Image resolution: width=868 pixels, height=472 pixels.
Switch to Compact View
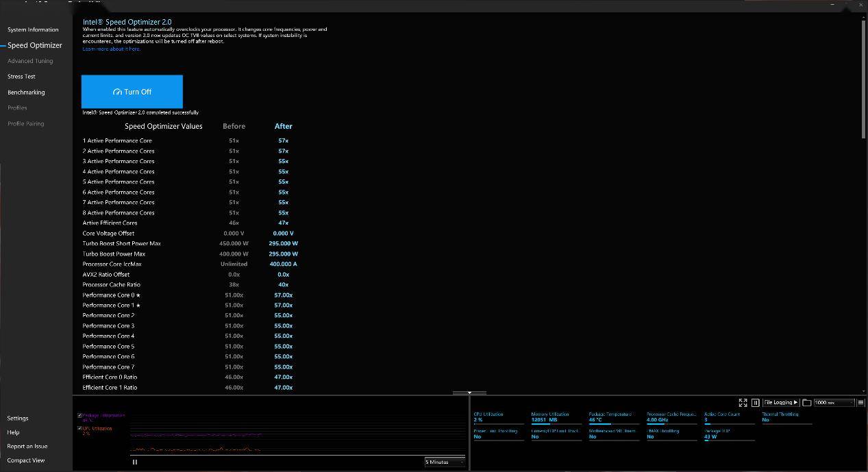click(x=26, y=460)
